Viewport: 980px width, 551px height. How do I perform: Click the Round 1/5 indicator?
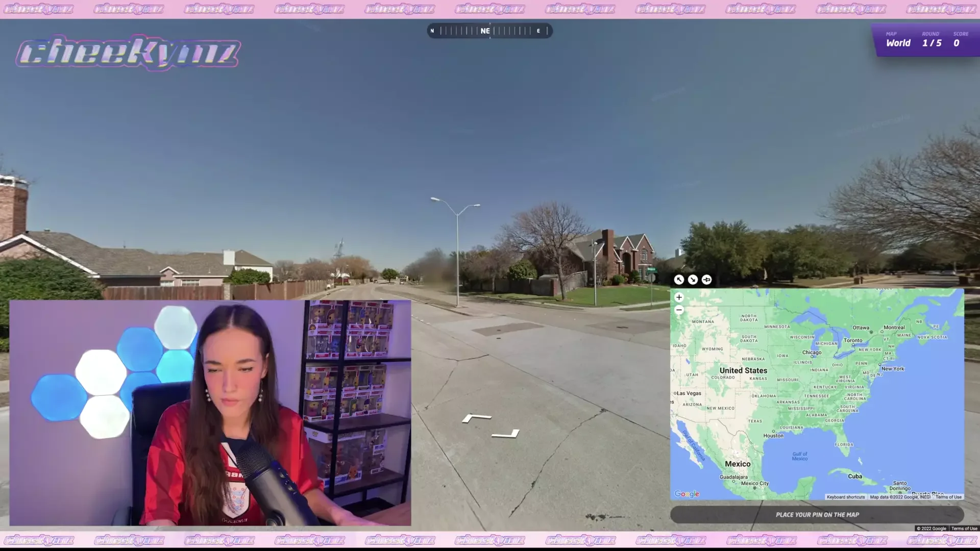click(x=932, y=43)
